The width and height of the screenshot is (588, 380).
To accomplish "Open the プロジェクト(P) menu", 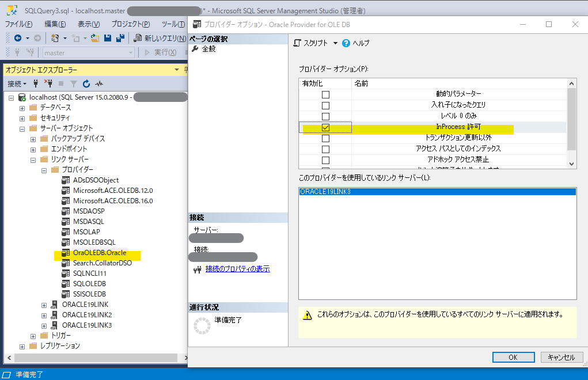I will pos(130,24).
